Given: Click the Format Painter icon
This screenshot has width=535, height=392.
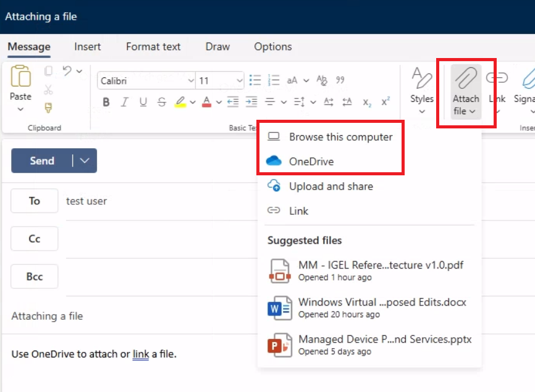Looking at the screenshot, I should (48, 107).
